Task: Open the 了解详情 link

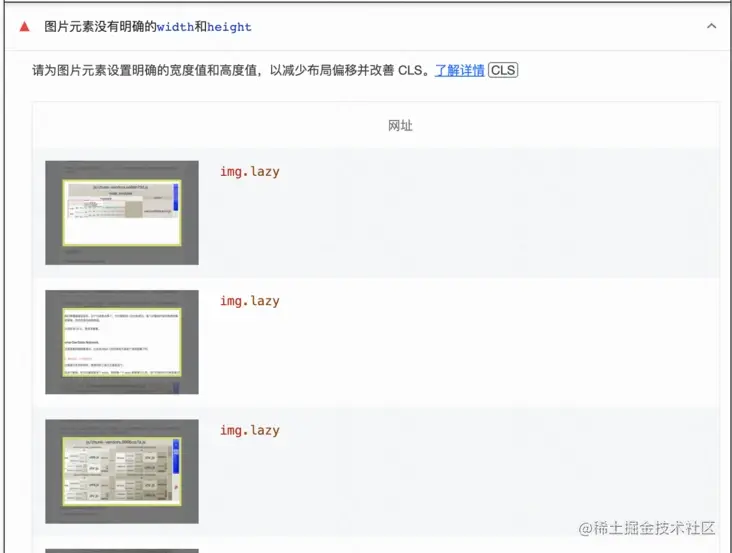Action: [459, 70]
